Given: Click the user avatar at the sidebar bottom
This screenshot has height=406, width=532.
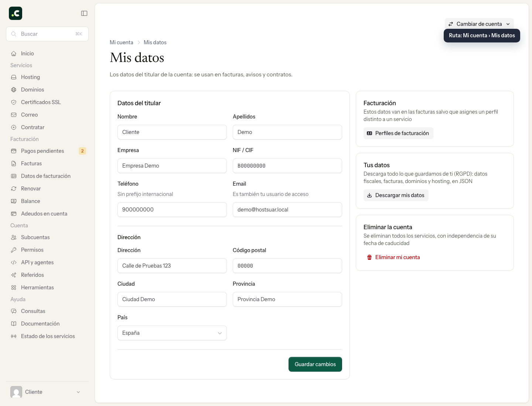Looking at the screenshot, I should pos(16,392).
